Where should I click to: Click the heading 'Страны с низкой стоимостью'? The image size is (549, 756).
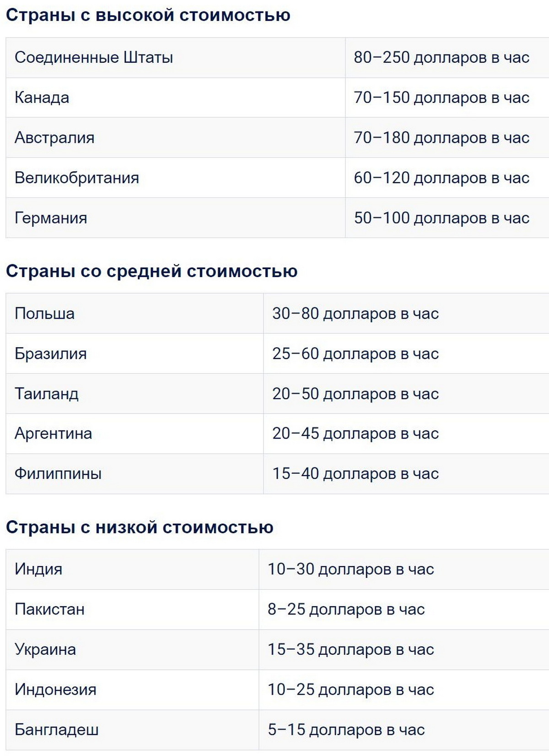pyautogui.click(x=140, y=527)
